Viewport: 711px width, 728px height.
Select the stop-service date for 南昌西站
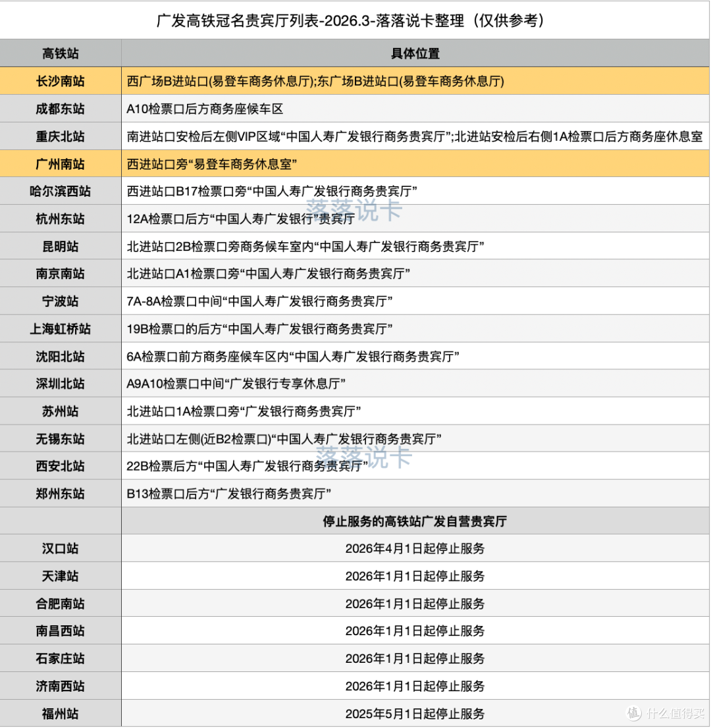[415, 631]
